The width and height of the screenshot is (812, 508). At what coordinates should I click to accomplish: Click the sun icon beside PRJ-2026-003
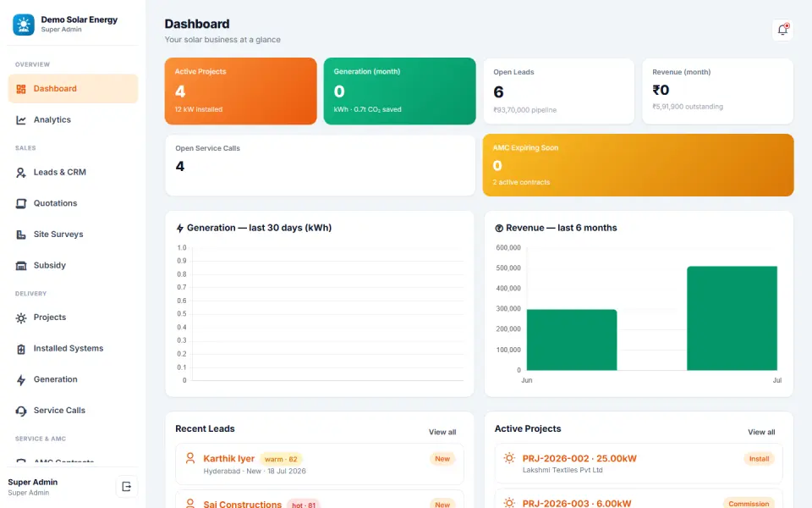click(x=509, y=502)
